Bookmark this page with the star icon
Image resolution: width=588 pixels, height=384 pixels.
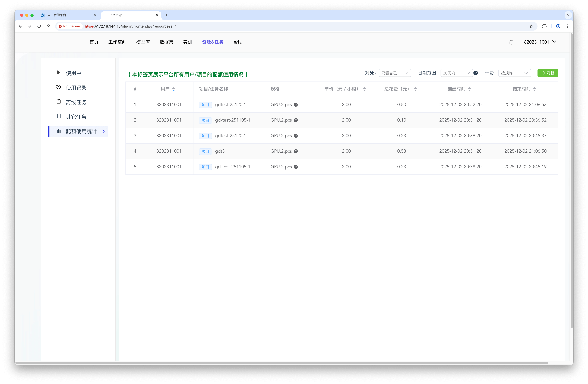point(531,26)
